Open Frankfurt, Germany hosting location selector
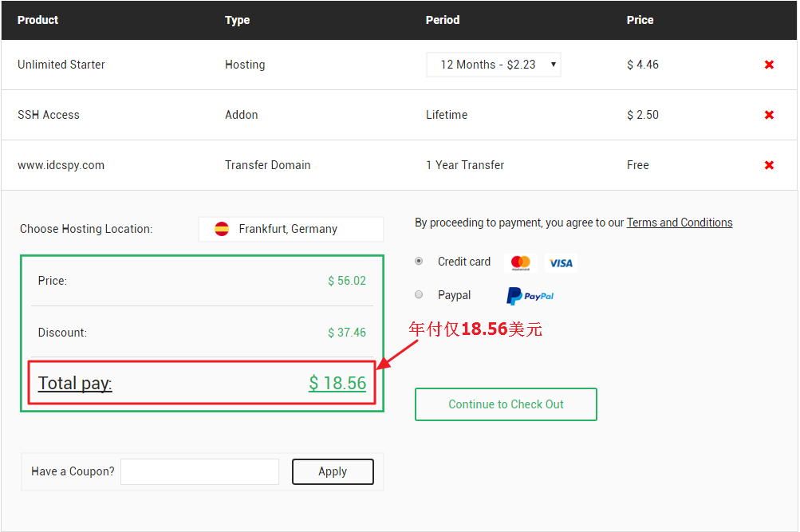The image size is (800, 532). click(290, 229)
